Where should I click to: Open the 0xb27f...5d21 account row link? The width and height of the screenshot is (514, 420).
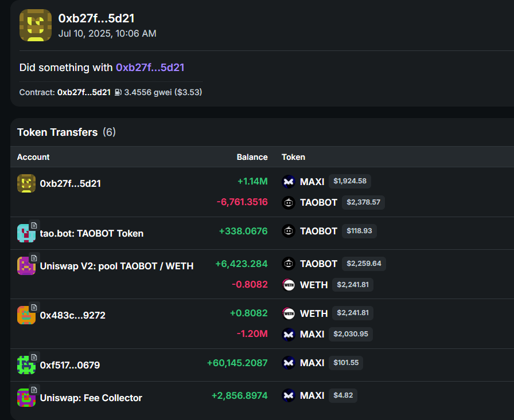pyautogui.click(x=70, y=184)
